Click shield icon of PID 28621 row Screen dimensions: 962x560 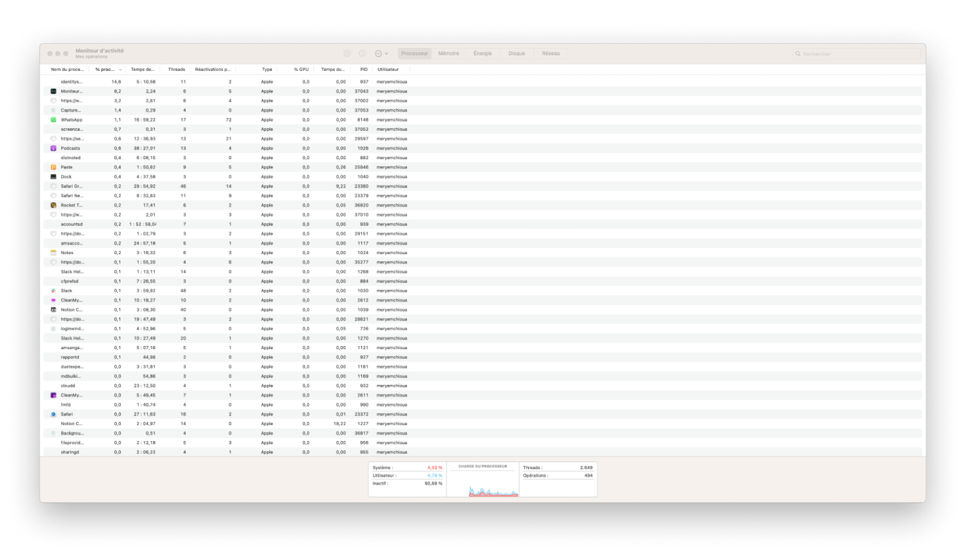pyautogui.click(x=54, y=319)
